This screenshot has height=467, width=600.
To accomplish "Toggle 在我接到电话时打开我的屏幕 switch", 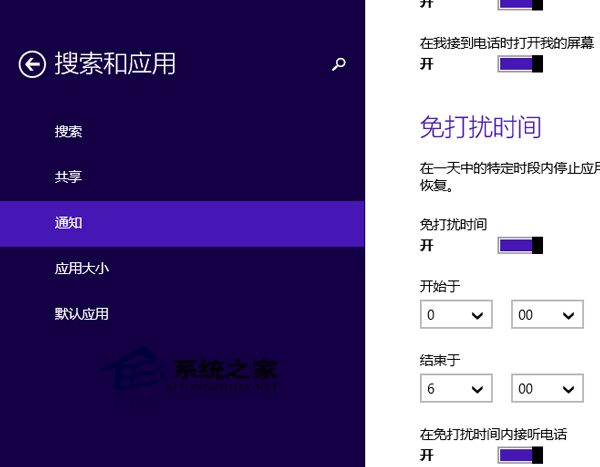I will [520, 64].
